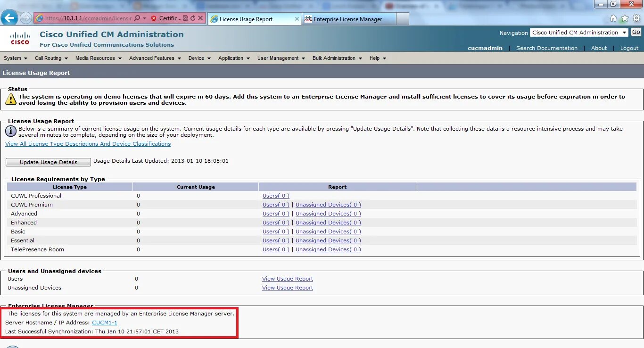Open Unassigned Devices( 0 ) for Basic
Screen dimensions: 644x348
click(x=328, y=232)
